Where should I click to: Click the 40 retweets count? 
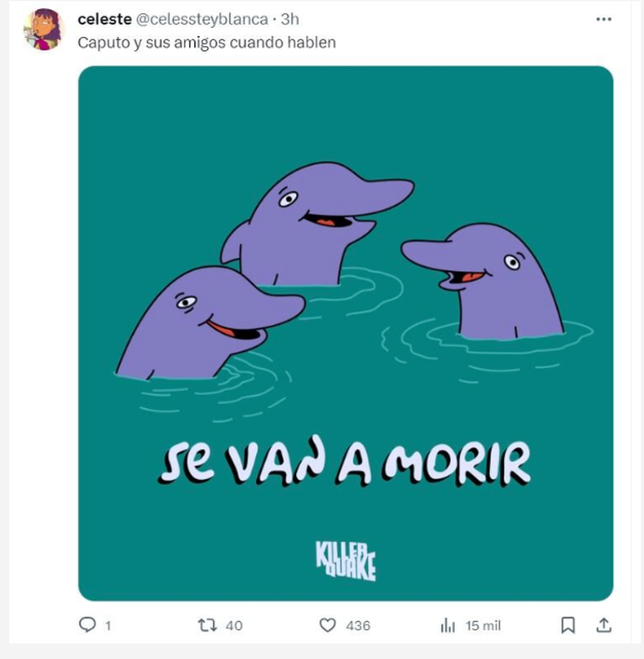pyautogui.click(x=234, y=626)
